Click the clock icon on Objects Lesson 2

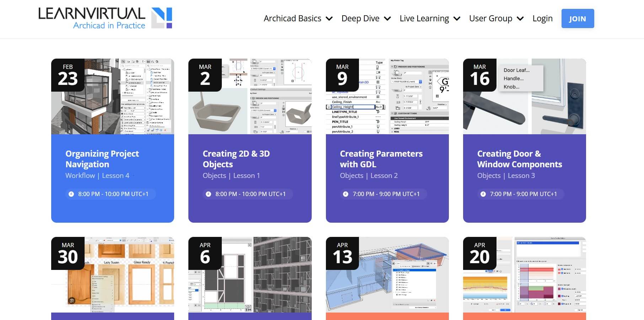[345, 194]
